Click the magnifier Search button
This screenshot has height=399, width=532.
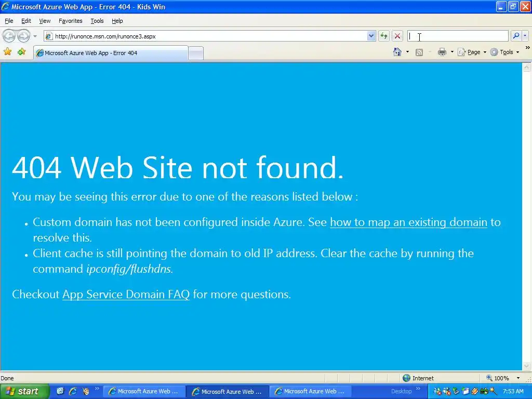tap(516, 36)
